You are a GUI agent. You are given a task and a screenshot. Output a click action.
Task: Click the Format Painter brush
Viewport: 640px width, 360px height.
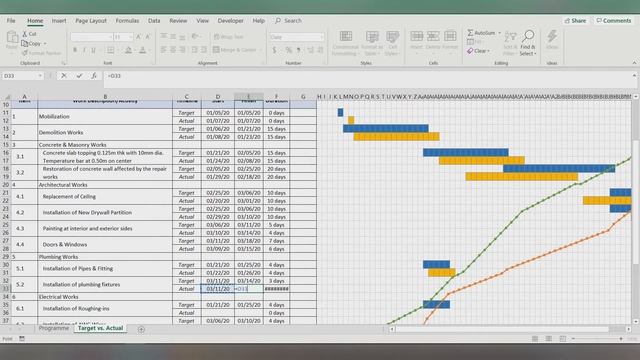pyautogui.click(x=41, y=53)
